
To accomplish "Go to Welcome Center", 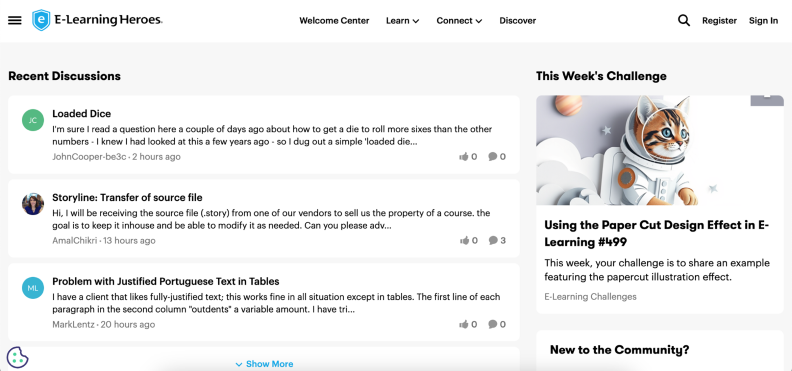I will point(334,21).
